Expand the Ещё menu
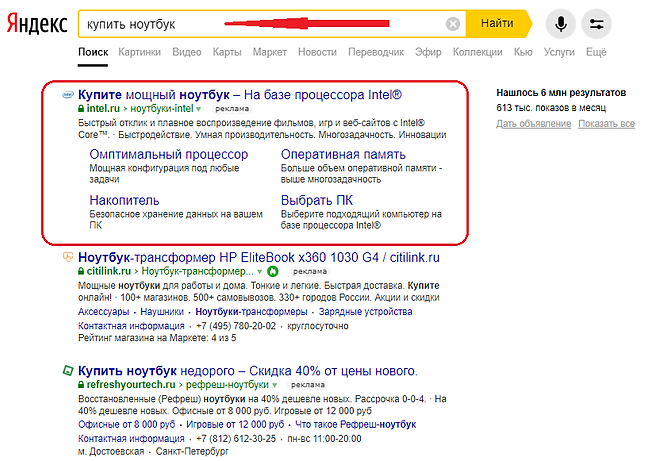The height and width of the screenshot is (461, 648). point(596,52)
